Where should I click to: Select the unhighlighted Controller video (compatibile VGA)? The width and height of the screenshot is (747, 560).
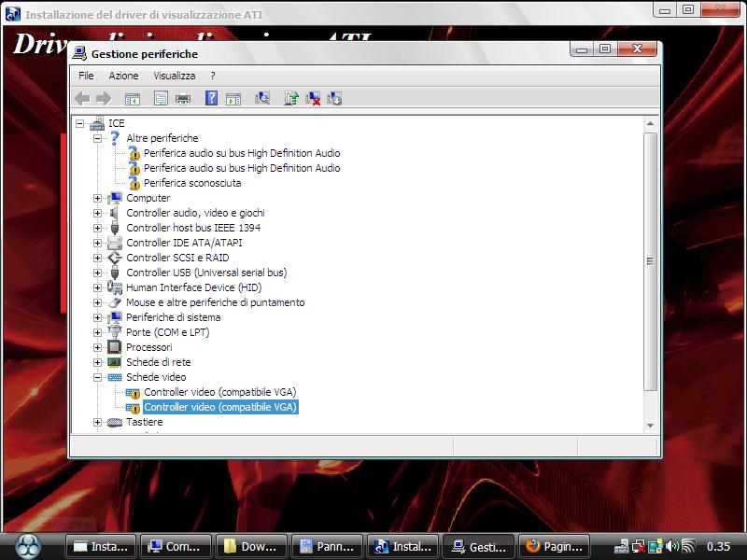coord(219,392)
